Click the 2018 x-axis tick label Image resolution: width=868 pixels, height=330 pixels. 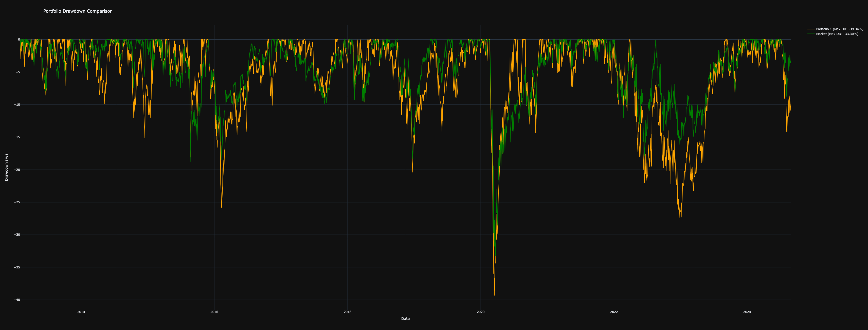pos(347,312)
